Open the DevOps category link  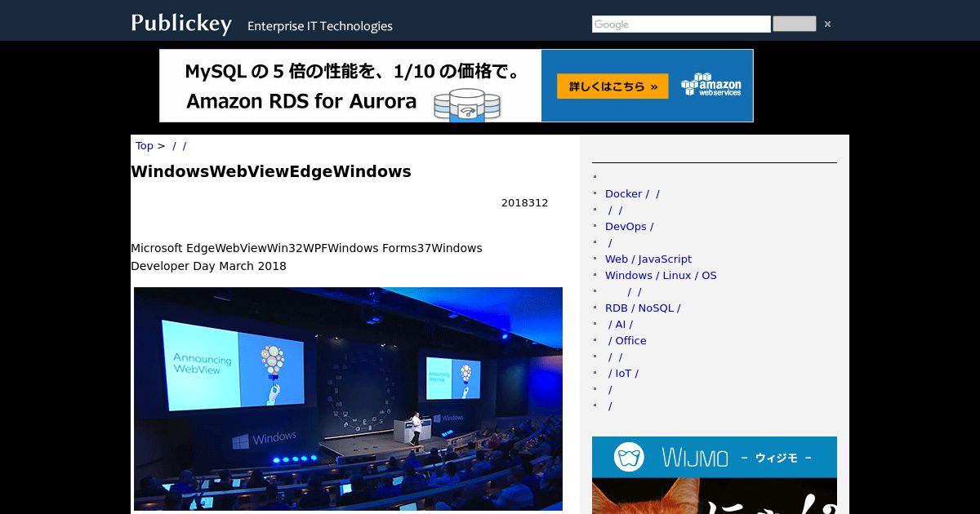[629, 227]
